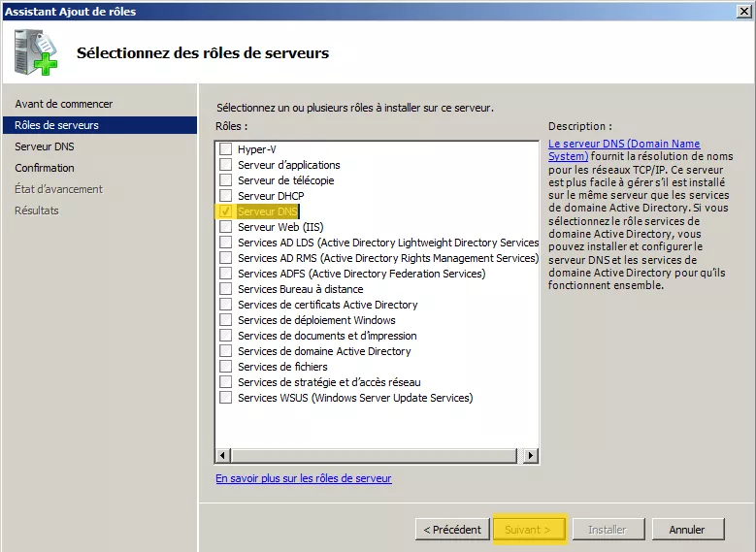Open En savoir plus sur les rôles link
Screen dimensions: 756x552
[x=303, y=478]
